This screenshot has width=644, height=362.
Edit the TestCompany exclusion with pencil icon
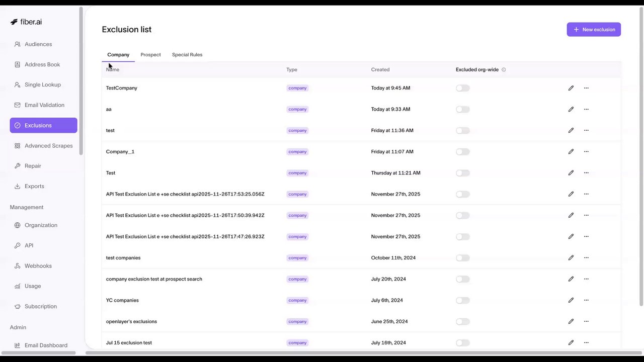(571, 88)
